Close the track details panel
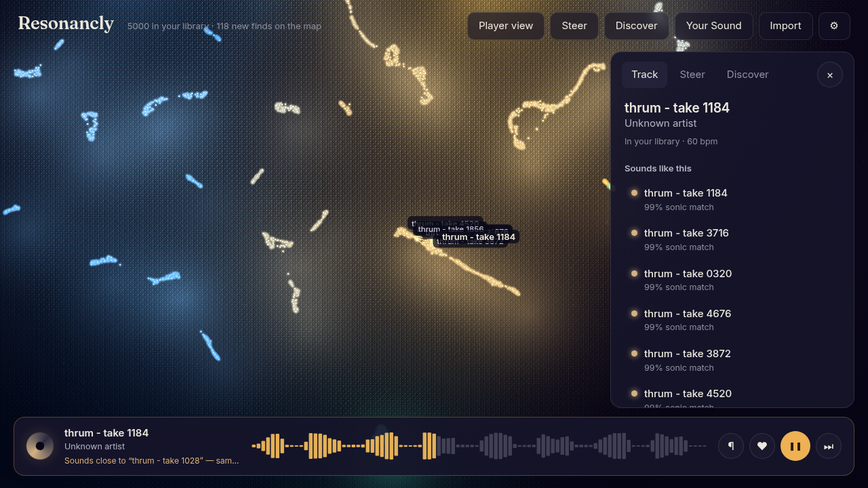Screen dimensions: 868x488 tap(830, 75)
